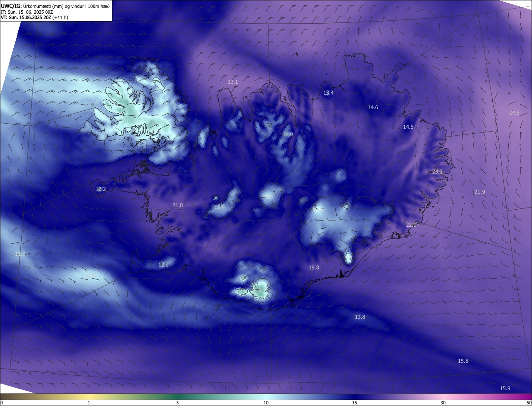Select the 21.9 value label
Viewport: 532px width, 406px height.
pyautogui.click(x=480, y=192)
